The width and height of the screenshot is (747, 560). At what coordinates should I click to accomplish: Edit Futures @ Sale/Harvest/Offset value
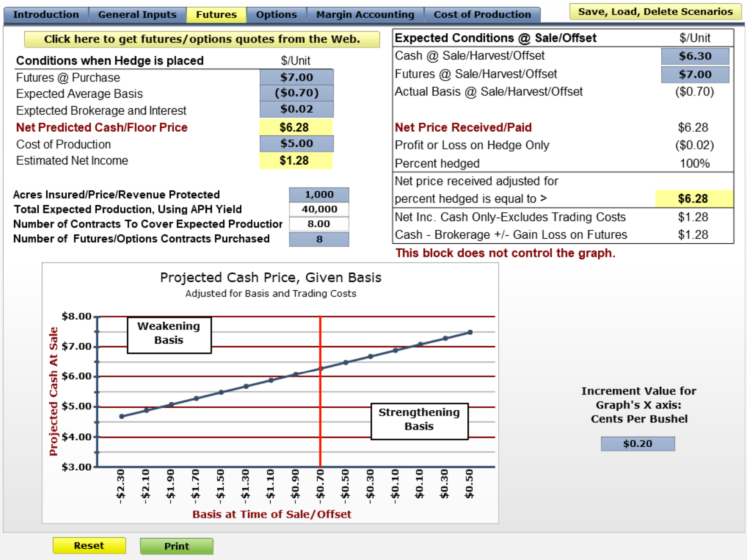pyautogui.click(x=695, y=74)
